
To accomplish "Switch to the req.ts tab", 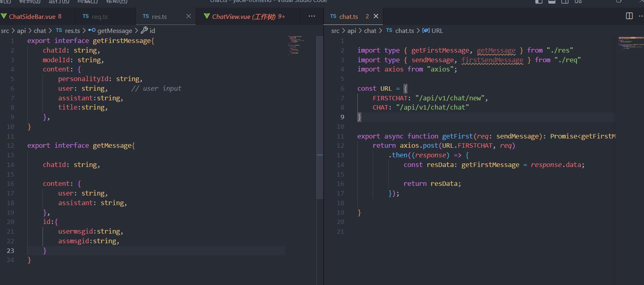I will pos(99,16).
